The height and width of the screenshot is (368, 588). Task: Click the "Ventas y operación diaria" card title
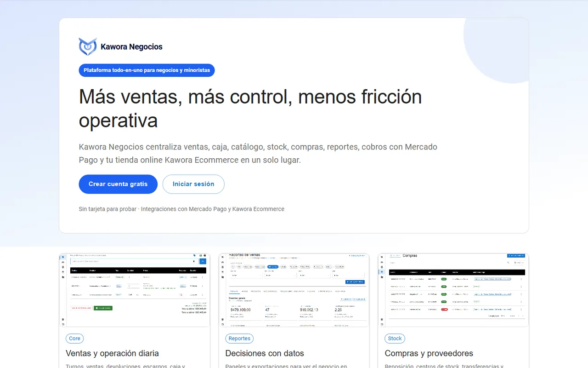tap(112, 353)
